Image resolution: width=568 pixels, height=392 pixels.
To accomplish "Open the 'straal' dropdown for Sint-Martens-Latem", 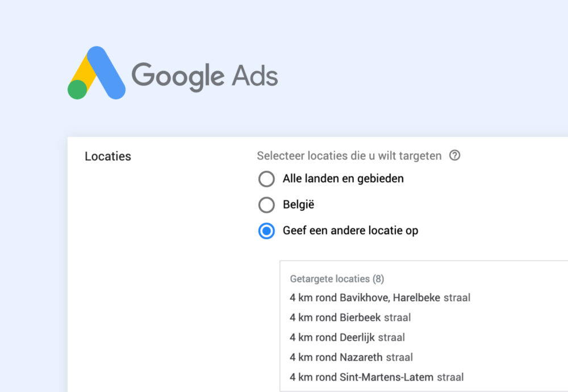I will 451,377.
